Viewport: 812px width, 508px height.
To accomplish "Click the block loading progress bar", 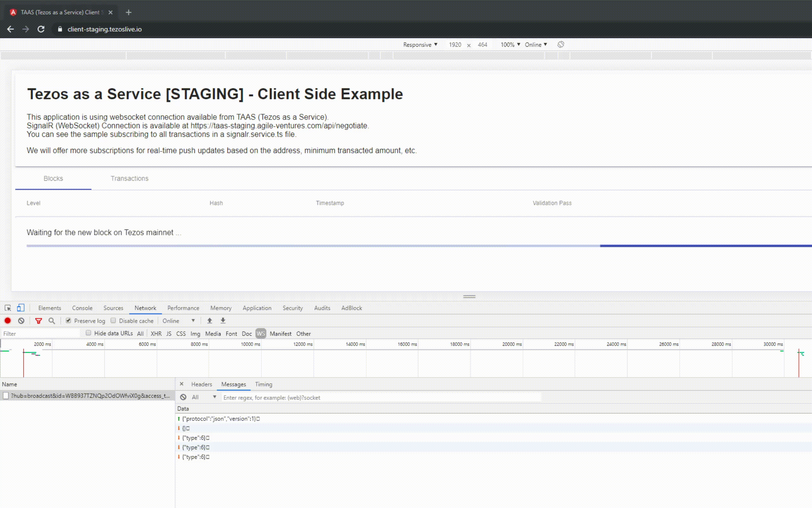I will pyautogui.click(x=419, y=246).
